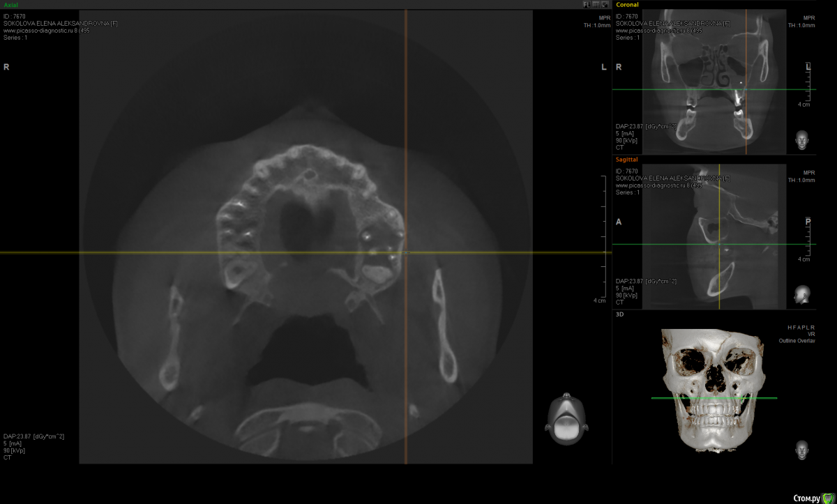
Task: Select the Coronal view title
Action: [627, 5]
